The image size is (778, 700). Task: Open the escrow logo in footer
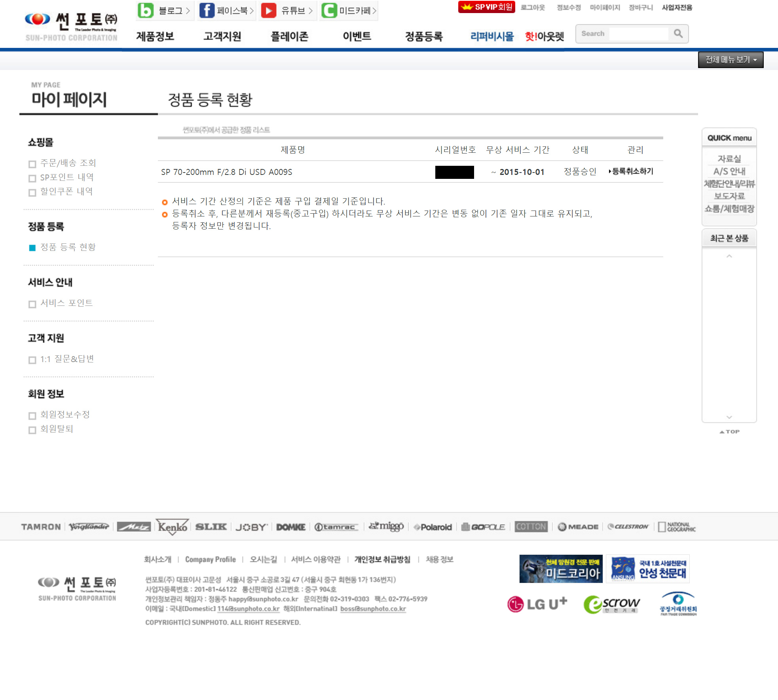click(x=611, y=604)
